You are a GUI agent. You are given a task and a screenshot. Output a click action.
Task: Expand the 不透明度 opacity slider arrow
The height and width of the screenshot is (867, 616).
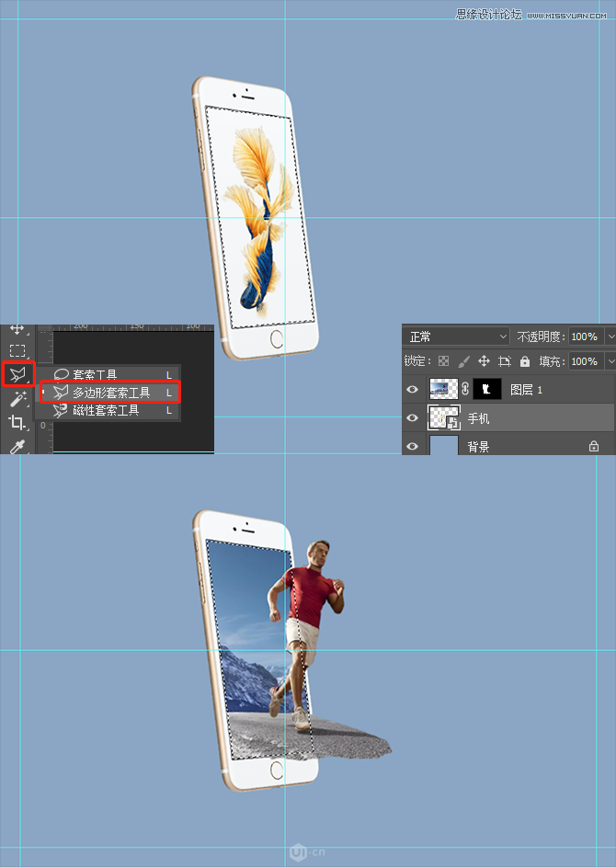pos(610,337)
